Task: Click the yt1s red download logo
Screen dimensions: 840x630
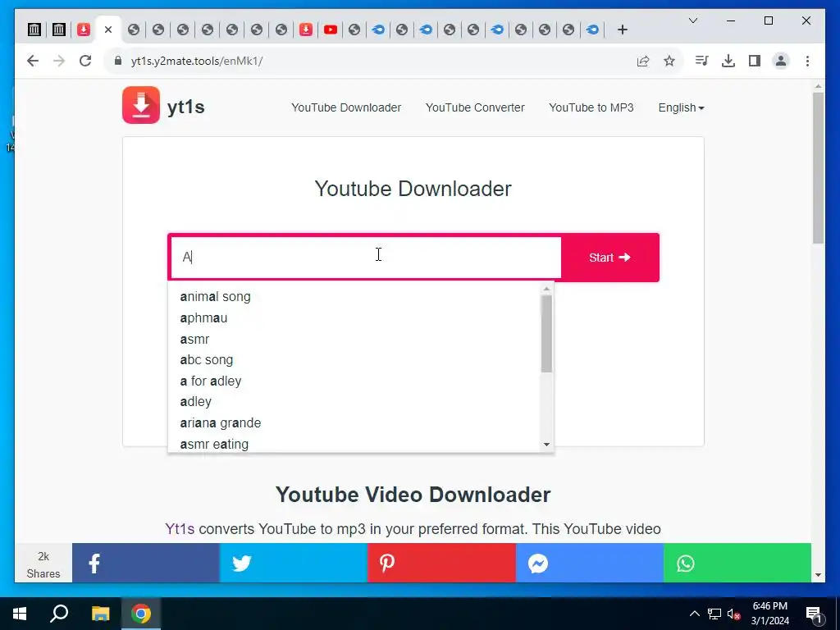Action: [x=141, y=105]
